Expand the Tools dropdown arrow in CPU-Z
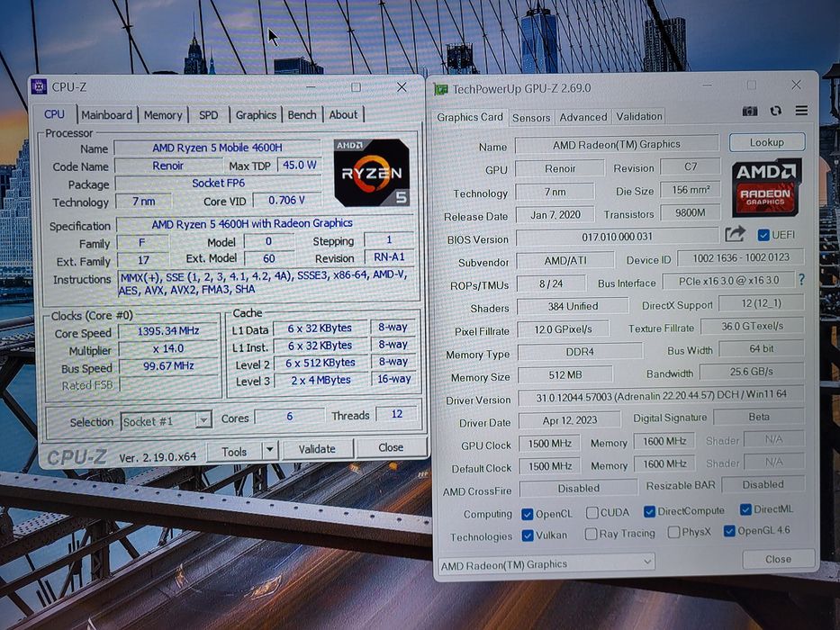The width and height of the screenshot is (840, 630). click(270, 450)
